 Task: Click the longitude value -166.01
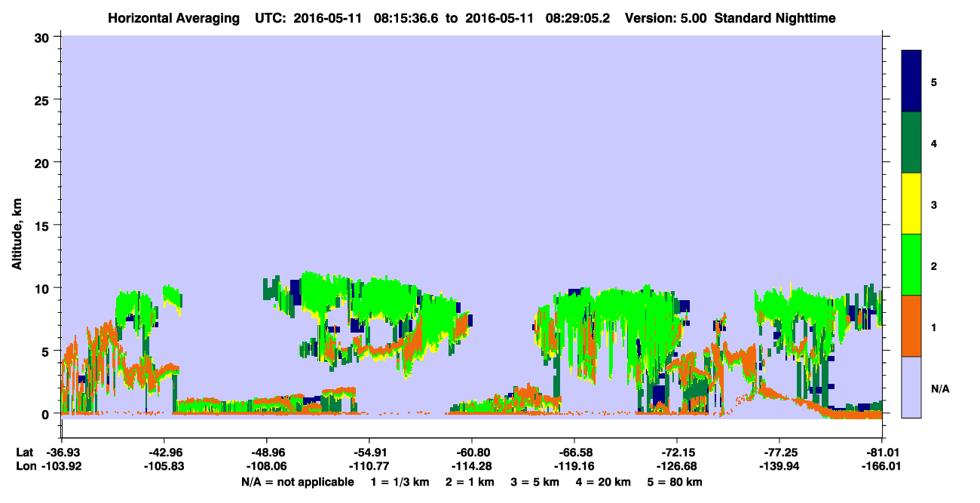coord(881,466)
